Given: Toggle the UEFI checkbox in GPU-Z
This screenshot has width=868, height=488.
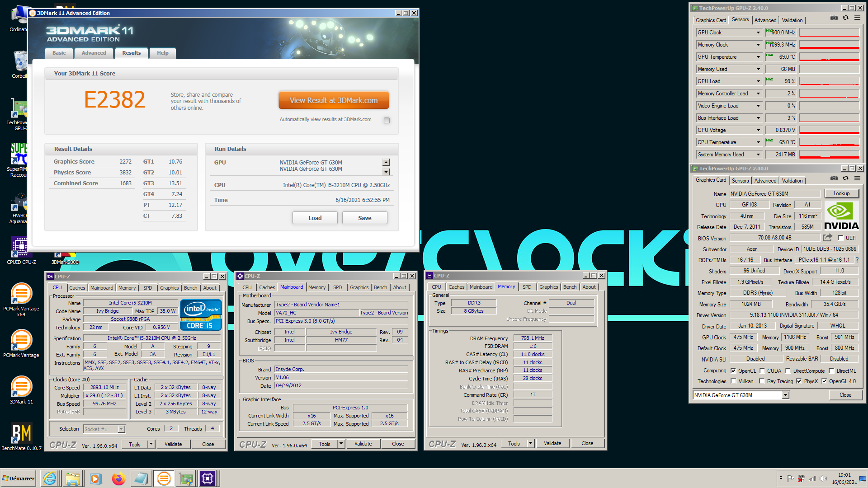Looking at the screenshot, I should (840, 238).
